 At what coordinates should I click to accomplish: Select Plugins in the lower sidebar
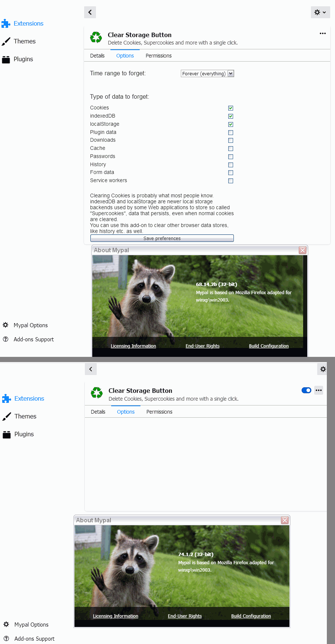coord(24,434)
